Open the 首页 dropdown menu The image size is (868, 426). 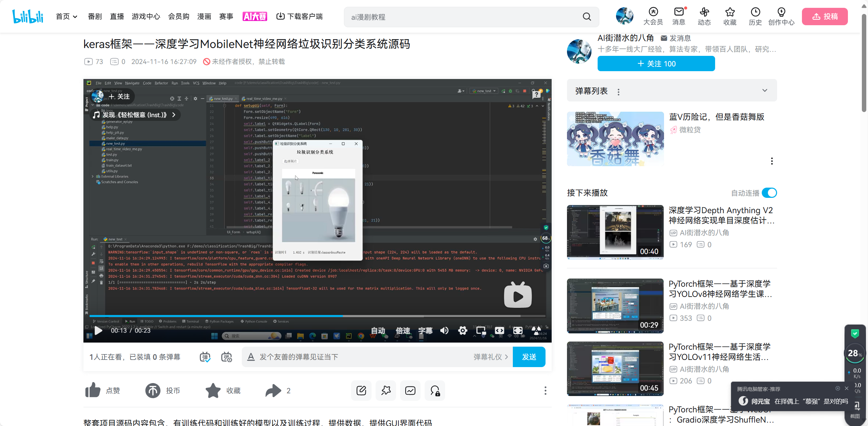point(67,16)
